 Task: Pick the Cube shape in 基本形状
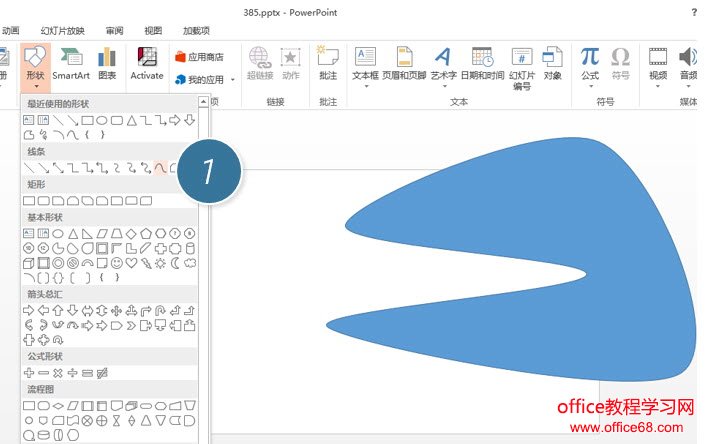tap(29, 263)
